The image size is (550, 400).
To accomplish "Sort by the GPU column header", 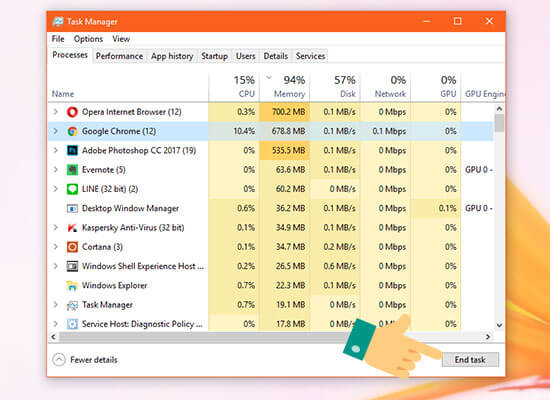I will click(x=436, y=86).
